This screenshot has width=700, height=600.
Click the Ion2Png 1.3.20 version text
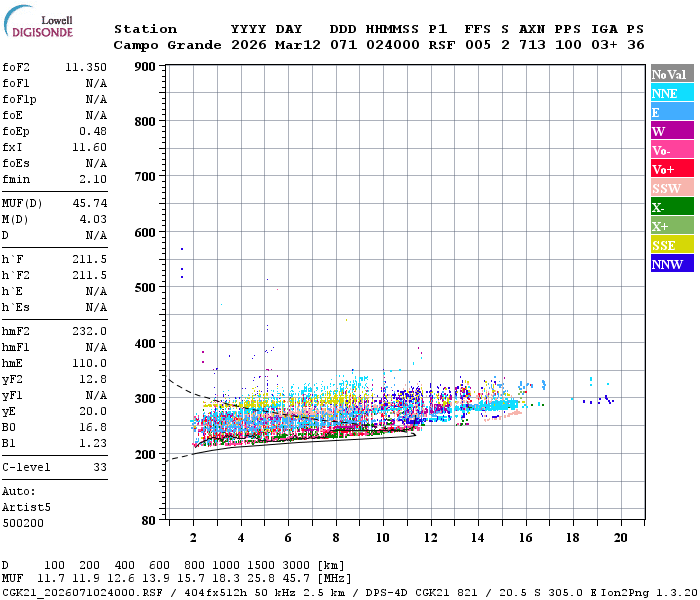(649, 592)
